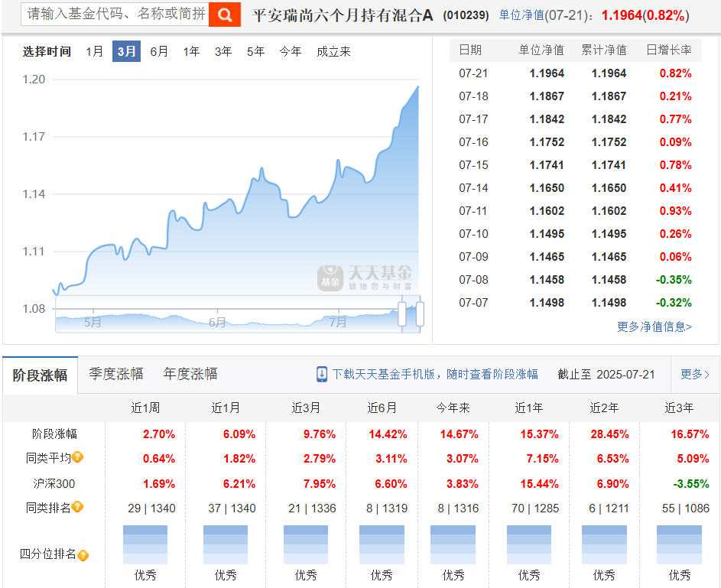Click the 07-21 date row
The height and width of the screenshot is (588, 721).
(575, 73)
